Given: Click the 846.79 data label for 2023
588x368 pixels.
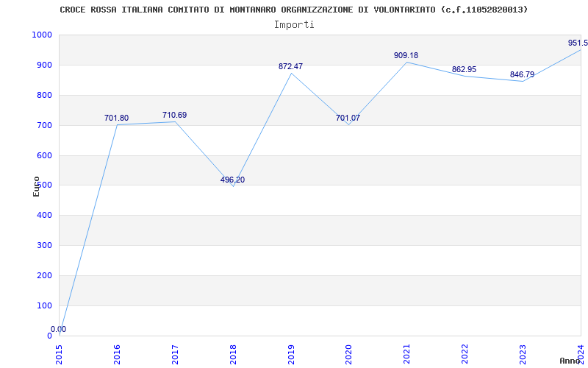Looking at the screenshot, I should coord(522,74).
